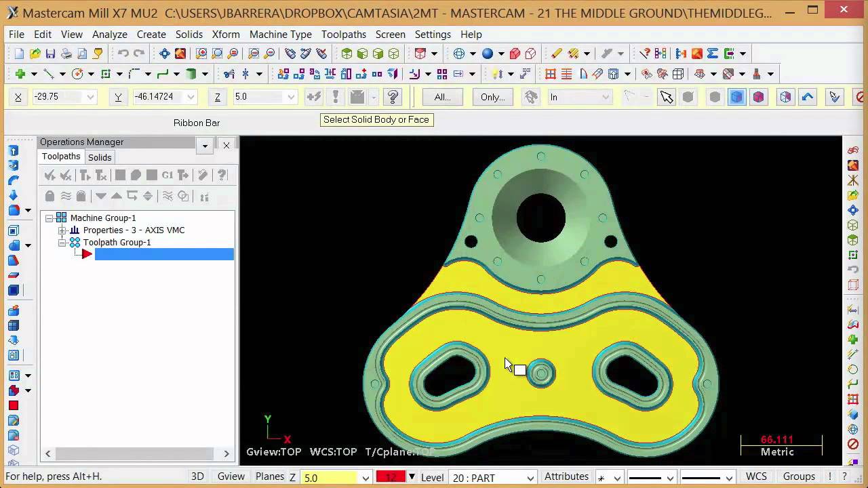This screenshot has height=488, width=868.
Task: Click the New file icon
Action: coord(19,54)
